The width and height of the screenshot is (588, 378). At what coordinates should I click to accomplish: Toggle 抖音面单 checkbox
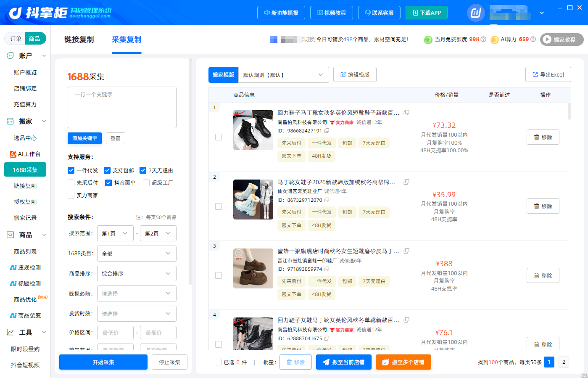[108, 183]
